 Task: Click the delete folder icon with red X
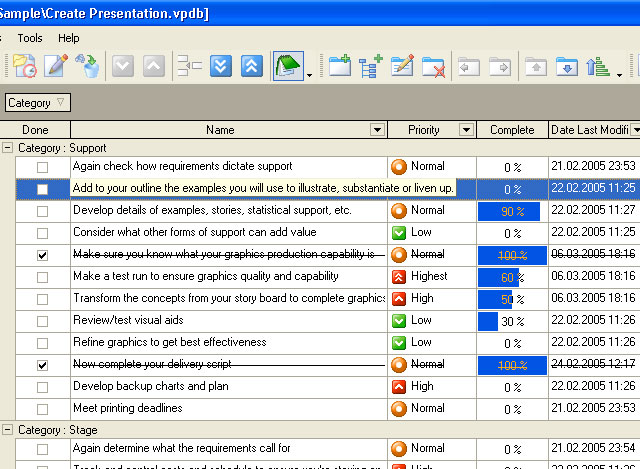pyautogui.click(x=433, y=67)
